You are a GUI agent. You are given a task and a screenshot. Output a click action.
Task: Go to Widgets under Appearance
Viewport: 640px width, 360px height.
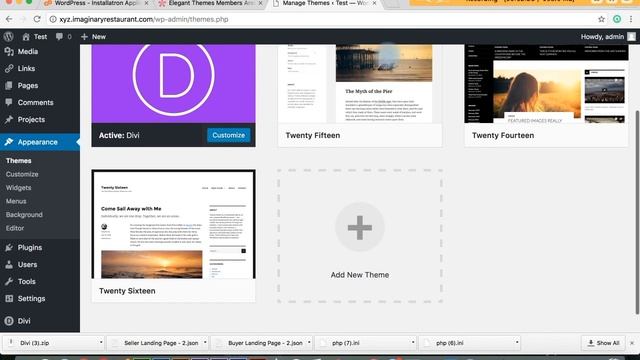click(x=18, y=188)
